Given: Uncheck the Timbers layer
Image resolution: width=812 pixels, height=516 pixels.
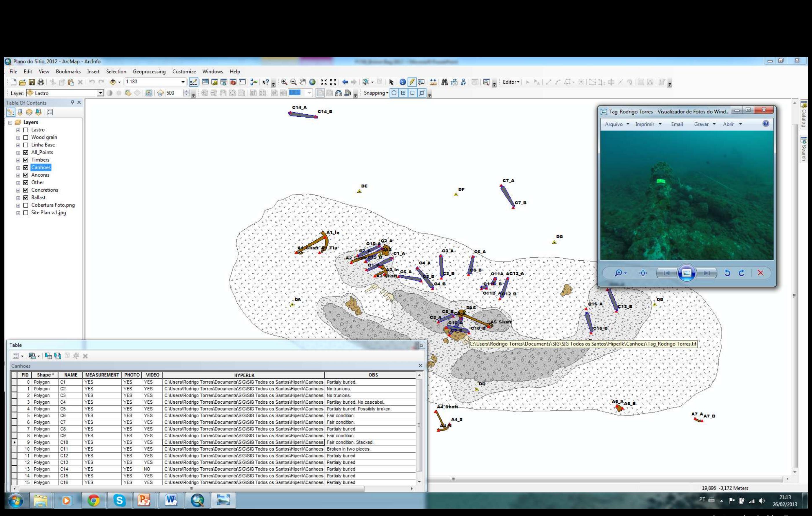Looking at the screenshot, I should click(x=26, y=160).
